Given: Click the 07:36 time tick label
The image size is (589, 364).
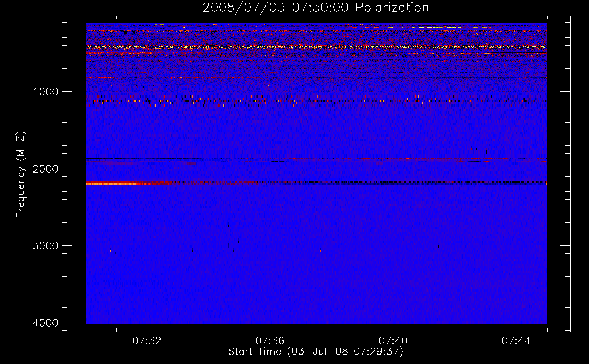Looking at the screenshot, I should tap(270, 341).
